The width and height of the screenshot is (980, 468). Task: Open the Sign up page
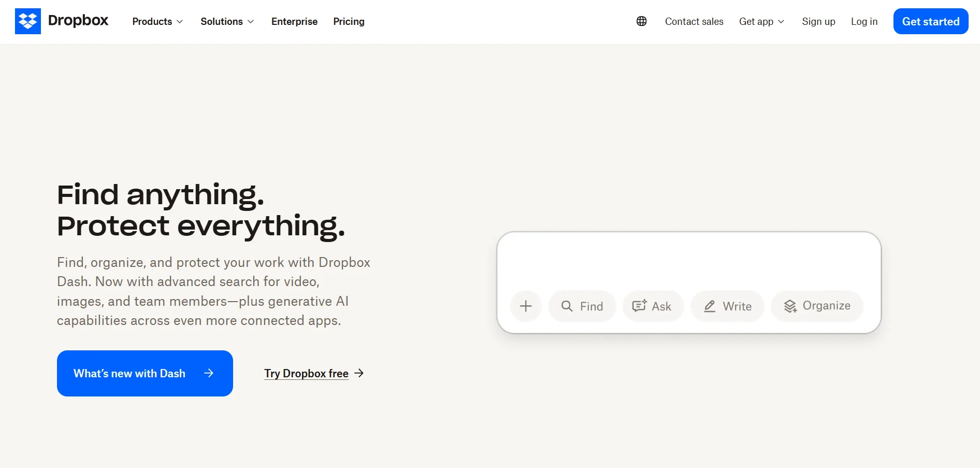click(x=818, y=21)
